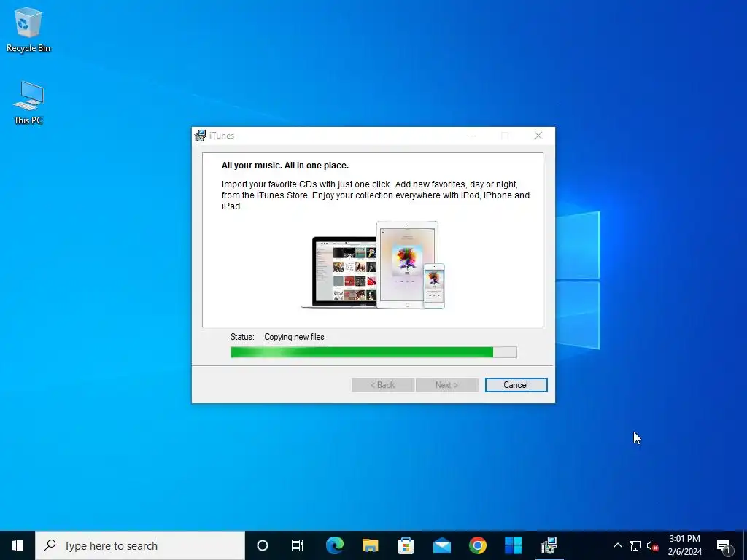The width and height of the screenshot is (747, 560).
Task: Click the disabled Next button
Action: [x=447, y=385]
